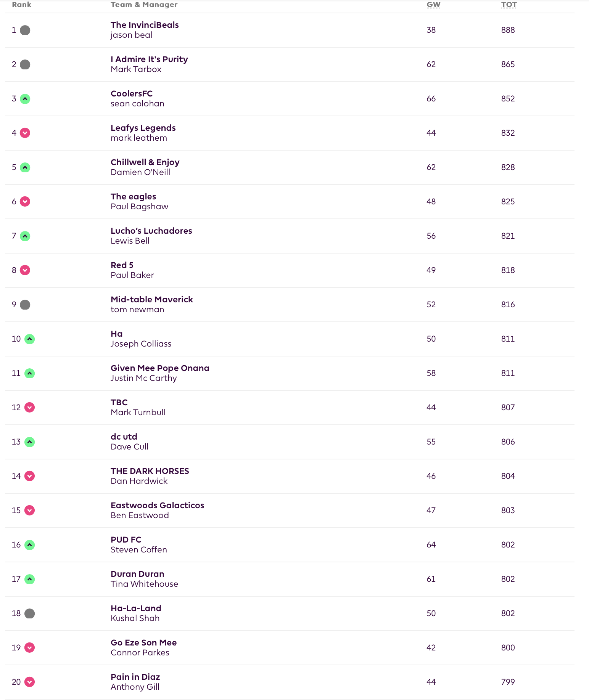
Task: Click the green up arrow beside rank 7
Action: click(25, 236)
